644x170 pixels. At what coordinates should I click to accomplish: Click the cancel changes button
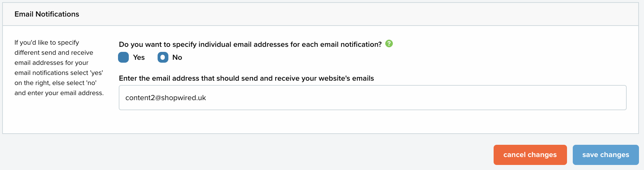pyautogui.click(x=530, y=155)
